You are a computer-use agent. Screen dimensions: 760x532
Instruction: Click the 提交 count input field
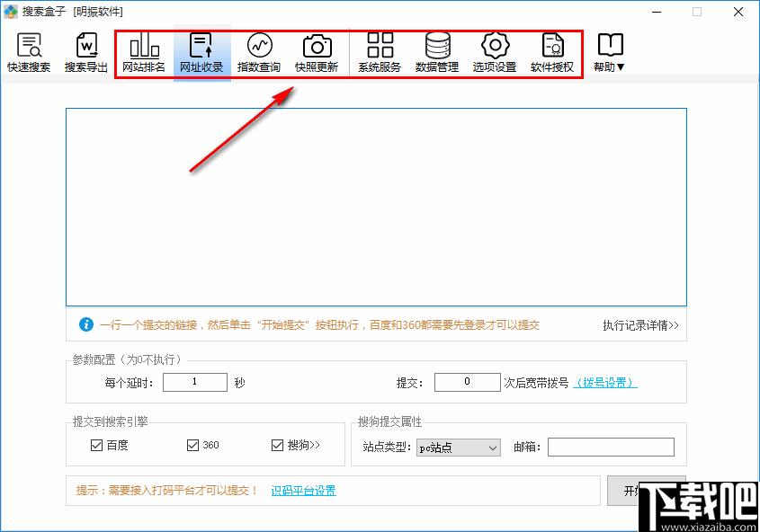[468, 383]
